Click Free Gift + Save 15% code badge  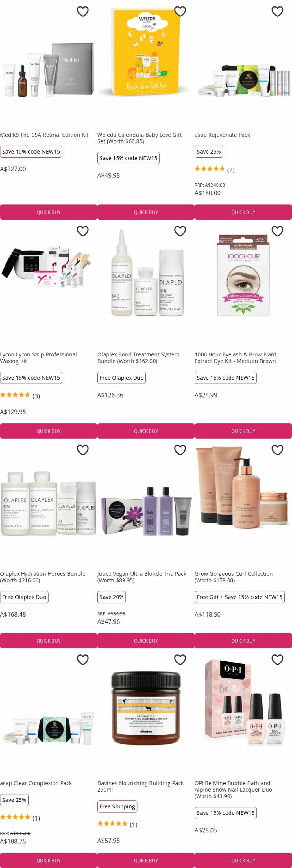tap(239, 597)
